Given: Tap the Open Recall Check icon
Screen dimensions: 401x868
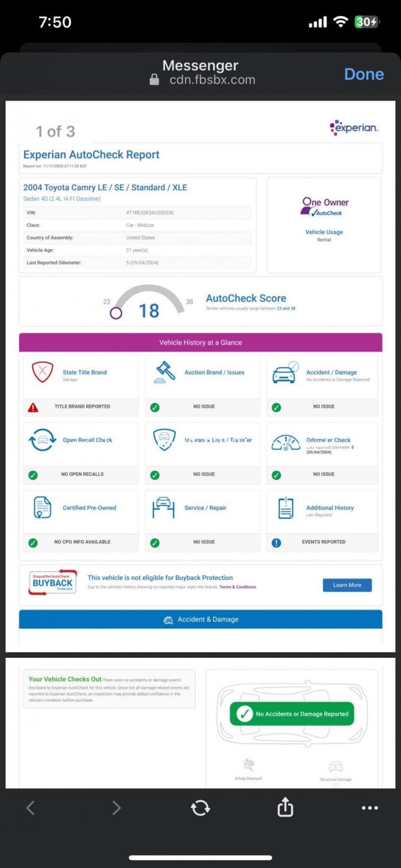Looking at the screenshot, I should [42, 440].
